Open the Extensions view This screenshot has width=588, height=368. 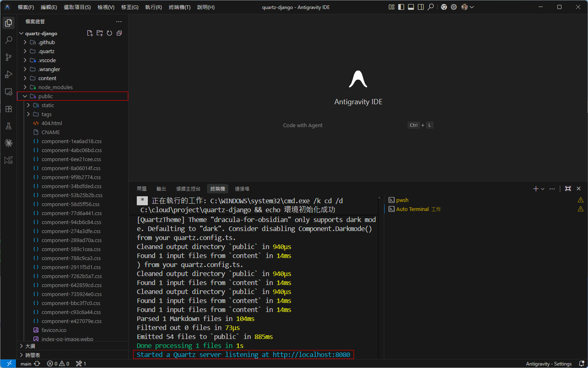tap(9, 109)
